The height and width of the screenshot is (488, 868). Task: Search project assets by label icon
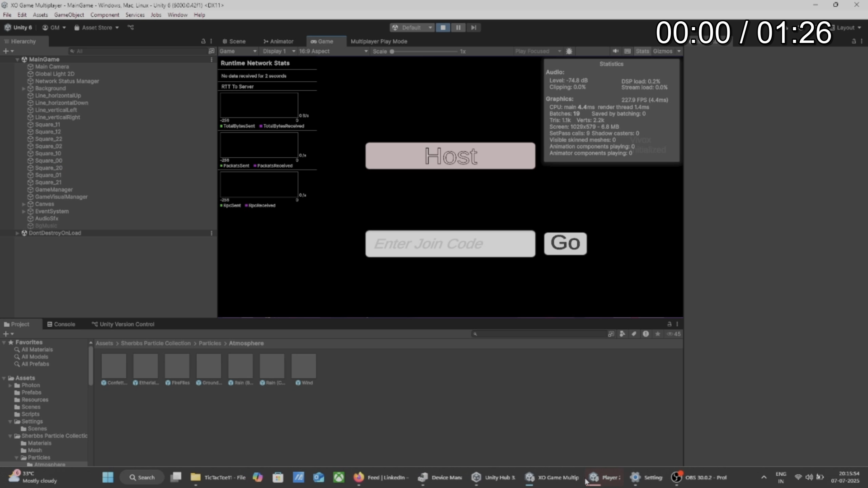[x=634, y=334]
